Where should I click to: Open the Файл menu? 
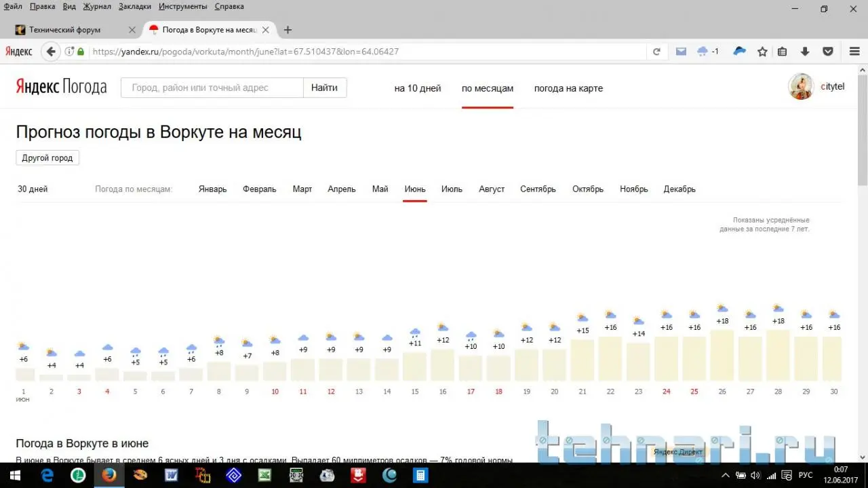(x=13, y=6)
